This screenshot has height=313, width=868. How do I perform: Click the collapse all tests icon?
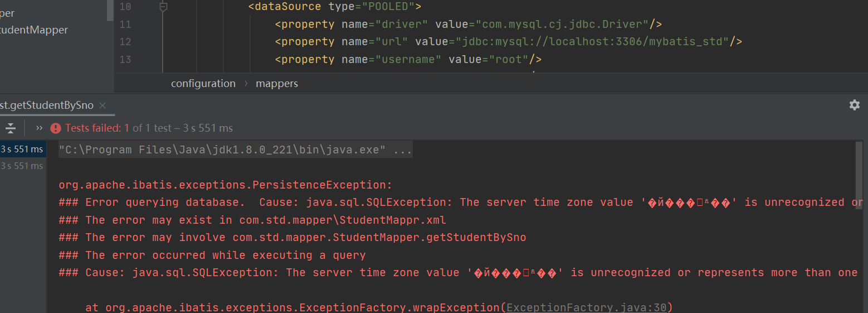point(11,128)
